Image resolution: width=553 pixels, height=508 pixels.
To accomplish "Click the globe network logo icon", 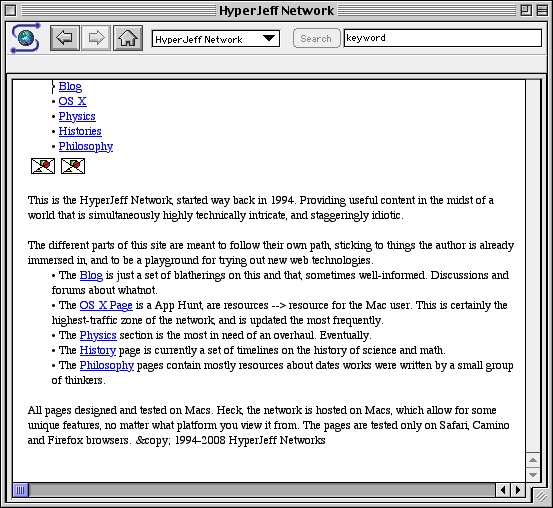I will coord(25,38).
